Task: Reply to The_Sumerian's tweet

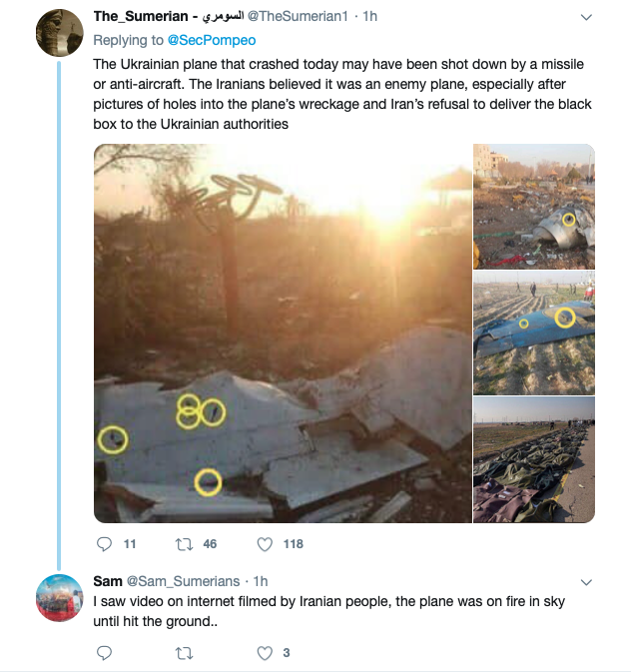Action: (105, 544)
